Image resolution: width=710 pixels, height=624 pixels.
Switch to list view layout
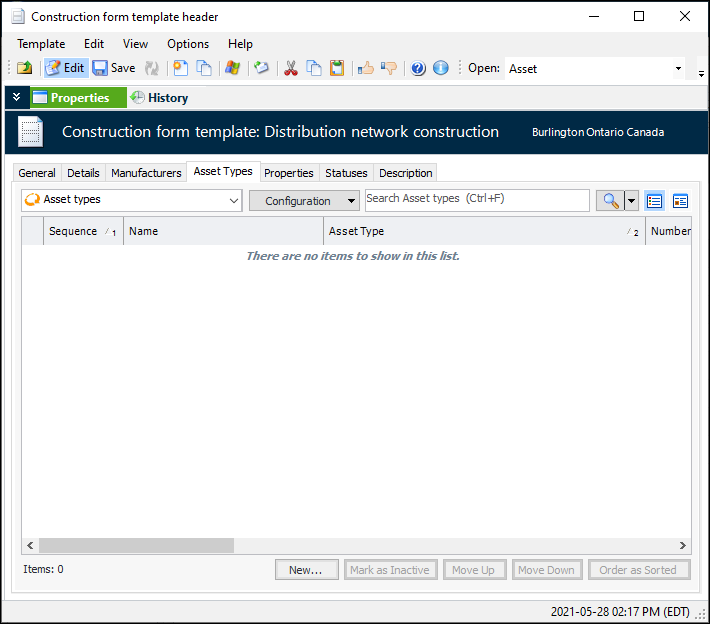(x=655, y=200)
